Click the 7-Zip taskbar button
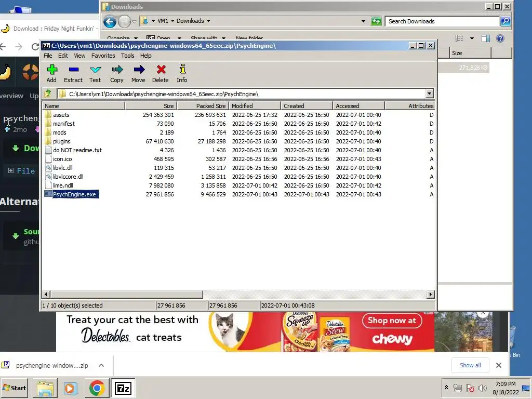The width and height of the screenshot is (532, 399). 123,388
